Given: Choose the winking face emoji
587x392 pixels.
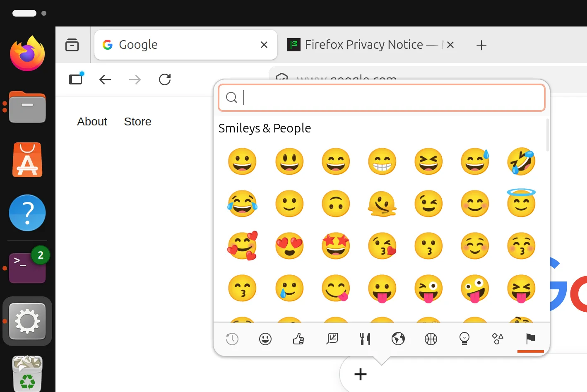Looking at the screenshot, I should click(x=428, y=204).
